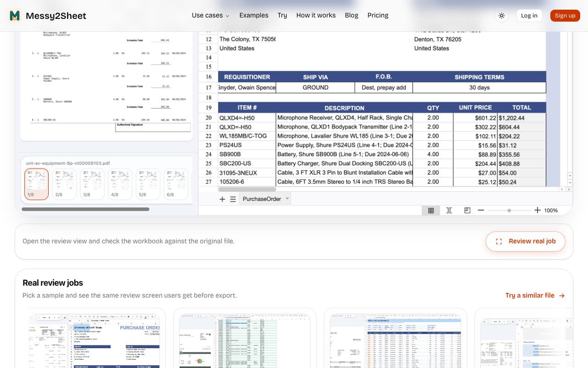Viewport: 588px width, 368px height.
Task: Click the Real review jobs heading
Action: (x=53, y=283)
